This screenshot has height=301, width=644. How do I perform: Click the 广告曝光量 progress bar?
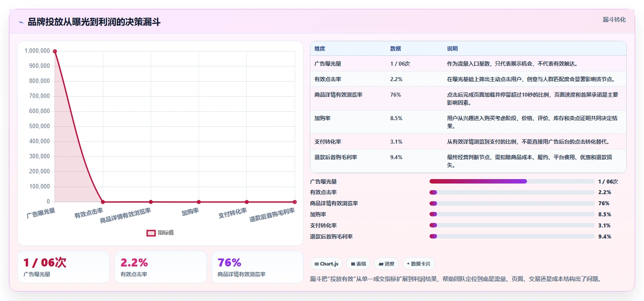pyautogui.click(x=512, y=181)
